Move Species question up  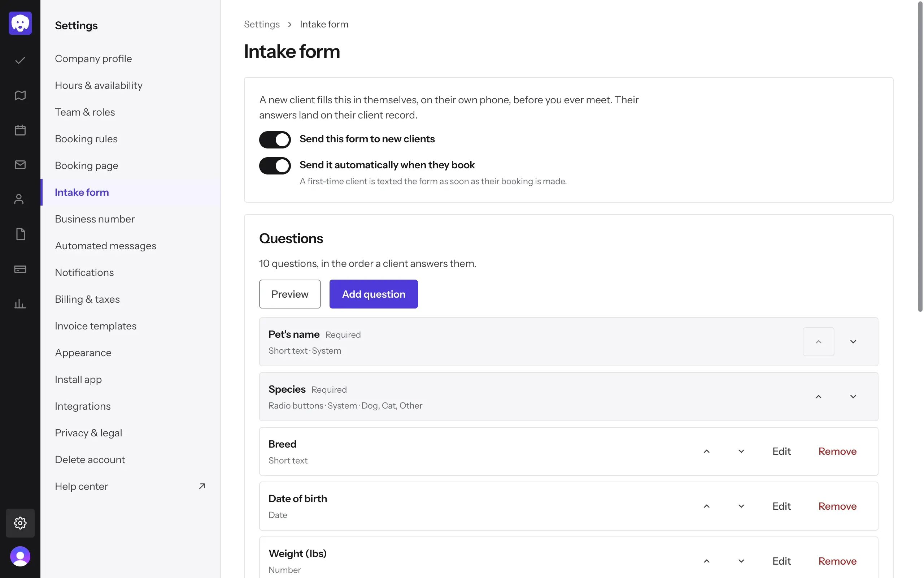click(x=819, y=397)
